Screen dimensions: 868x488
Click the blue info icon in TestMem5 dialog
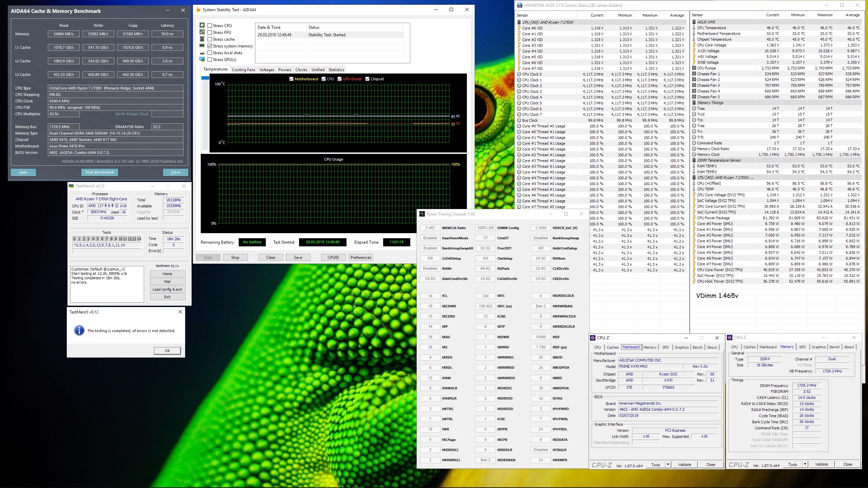point(79,330)
